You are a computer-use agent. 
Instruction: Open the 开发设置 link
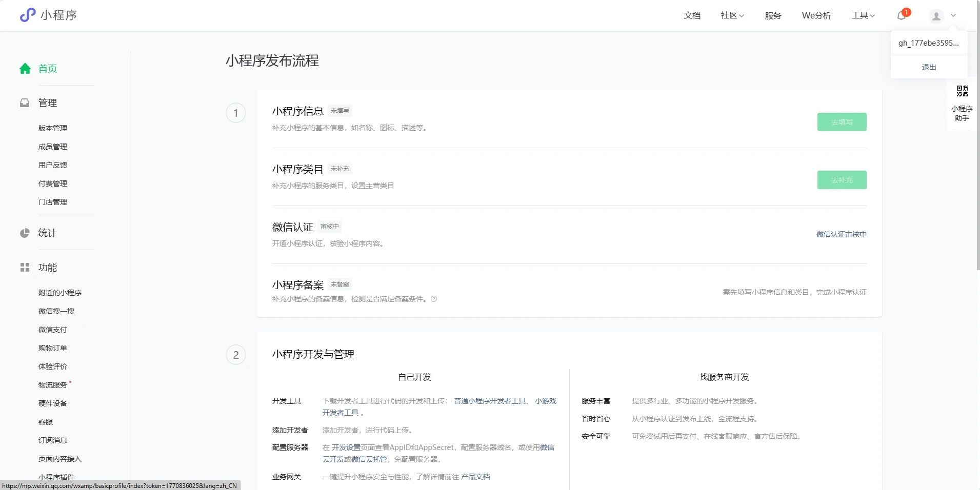click(x=346, y=447)
